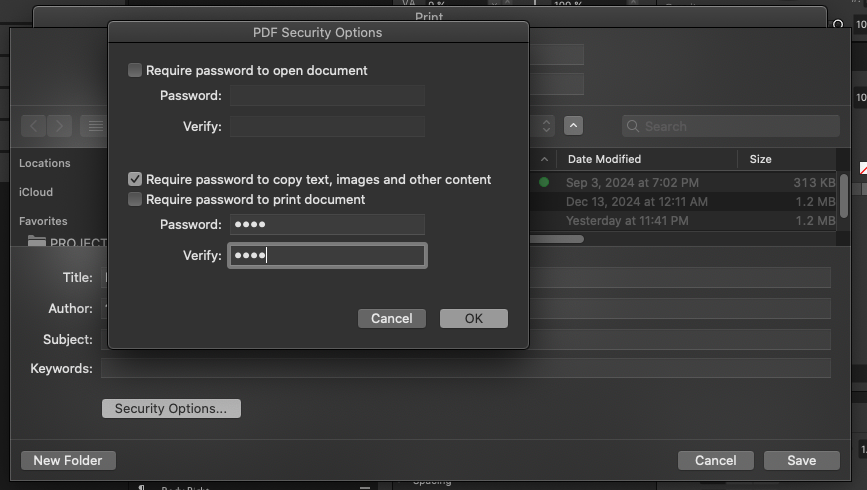The width and height of the screenshot is (867, 490).
Task: Collapse the save dialog with chevron button
Action: 574,126
